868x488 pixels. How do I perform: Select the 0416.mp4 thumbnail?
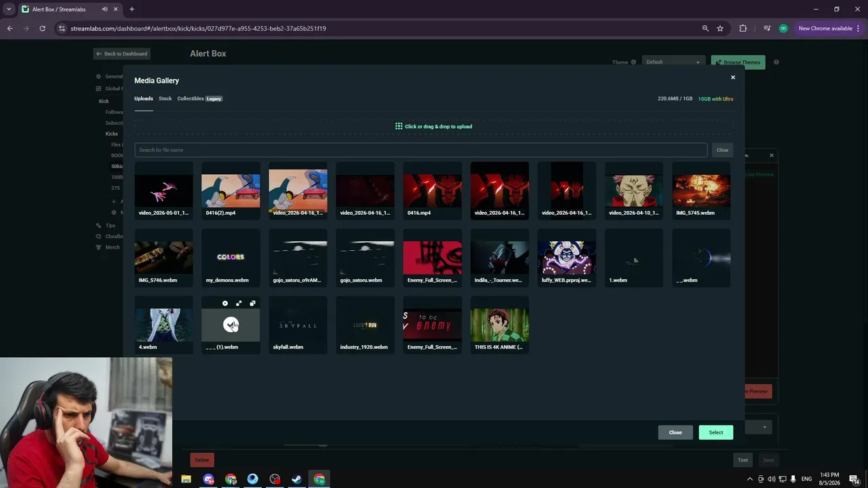coord(433,190)
